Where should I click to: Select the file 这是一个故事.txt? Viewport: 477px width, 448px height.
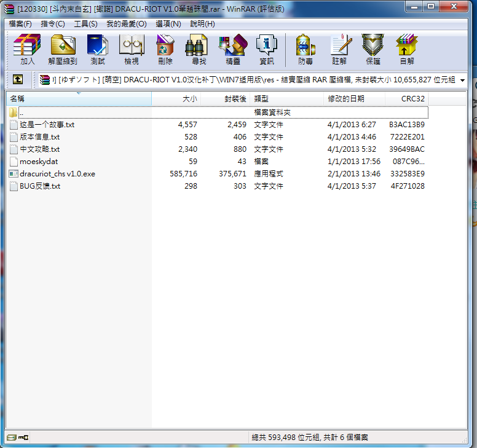tap(47, 125)
